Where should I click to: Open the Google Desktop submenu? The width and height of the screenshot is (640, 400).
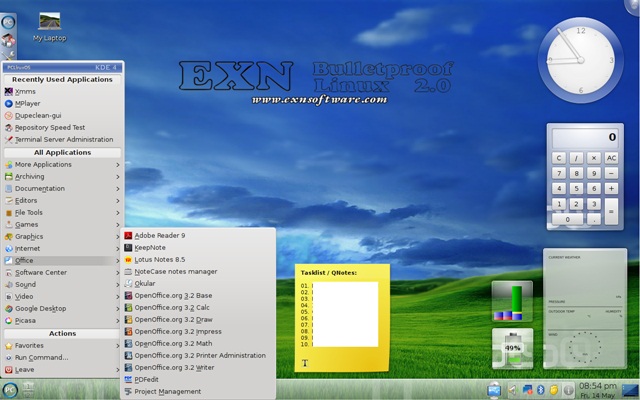[62, 308]
